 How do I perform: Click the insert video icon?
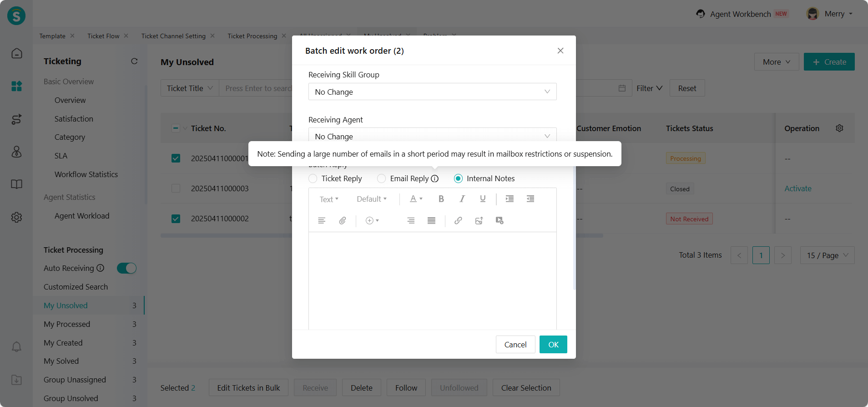(500, 221)
